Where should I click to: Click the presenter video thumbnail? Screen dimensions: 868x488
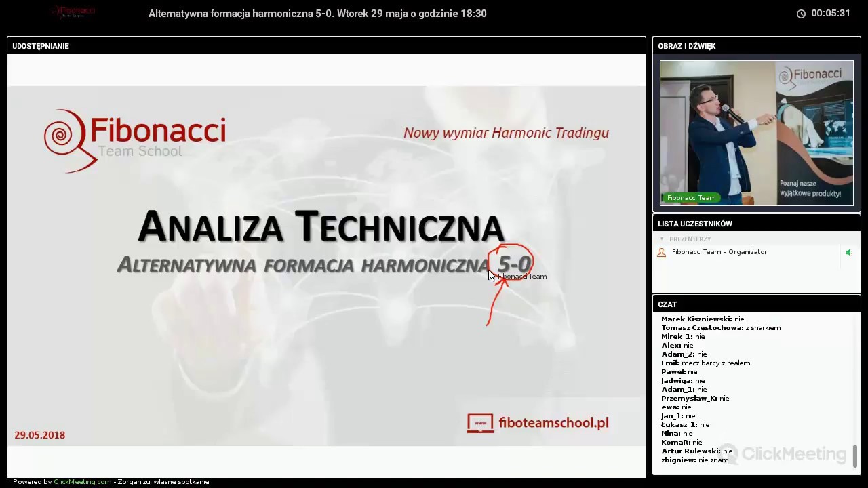pos(757,133)
